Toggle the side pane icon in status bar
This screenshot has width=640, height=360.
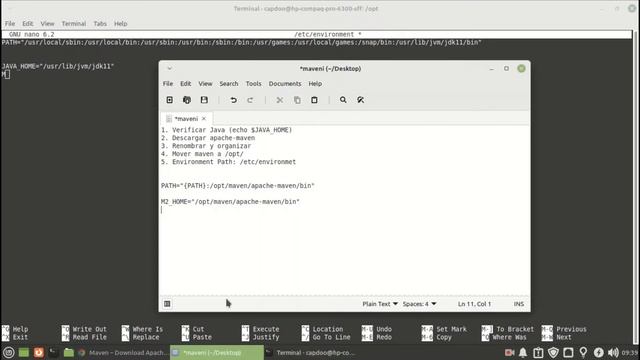[167, 304]
